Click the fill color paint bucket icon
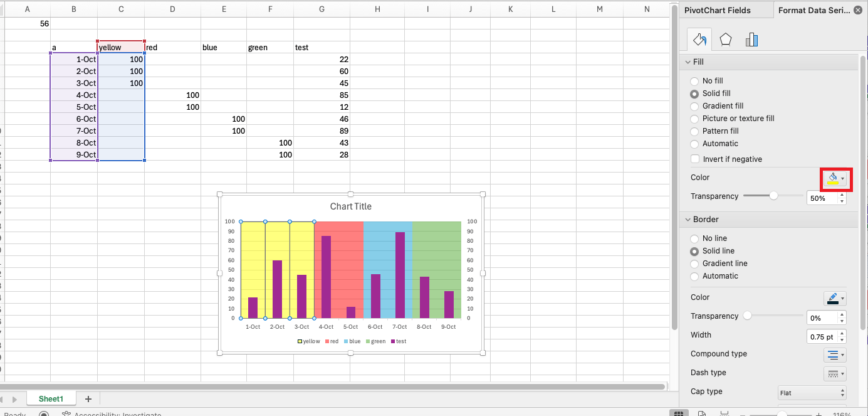 [x=832, y=178]
